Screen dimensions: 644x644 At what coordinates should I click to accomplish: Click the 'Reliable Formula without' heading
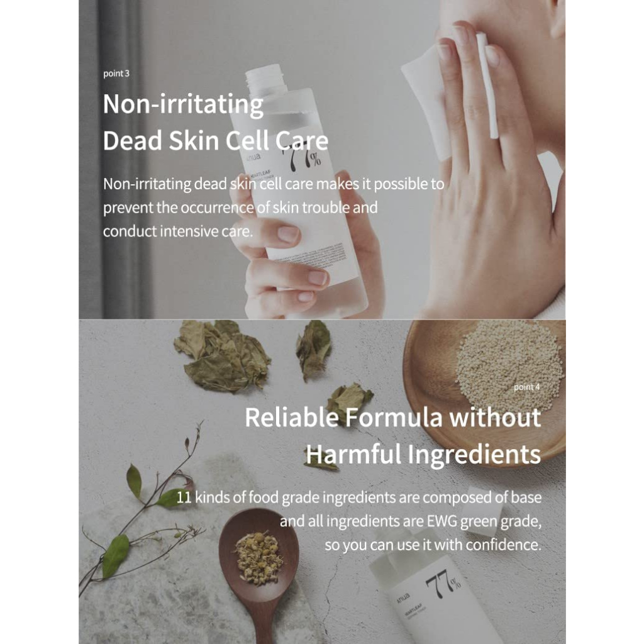tap(393, 418)
